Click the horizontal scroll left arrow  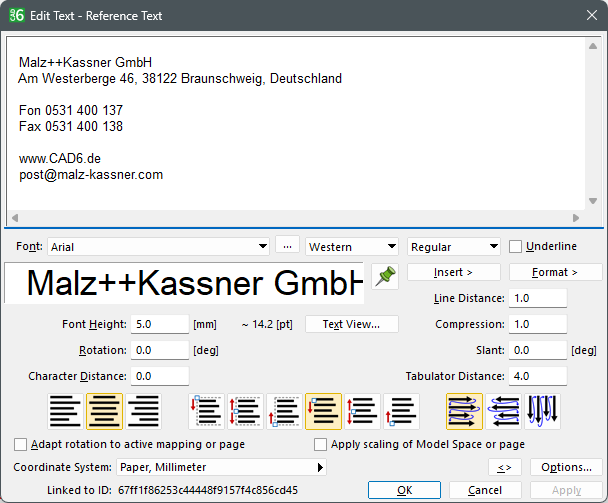[x=15, y=218]
